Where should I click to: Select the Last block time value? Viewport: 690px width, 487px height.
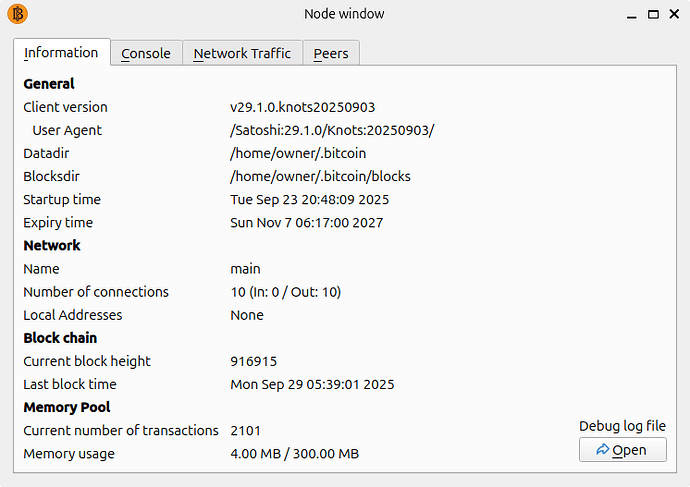(312, 384)
